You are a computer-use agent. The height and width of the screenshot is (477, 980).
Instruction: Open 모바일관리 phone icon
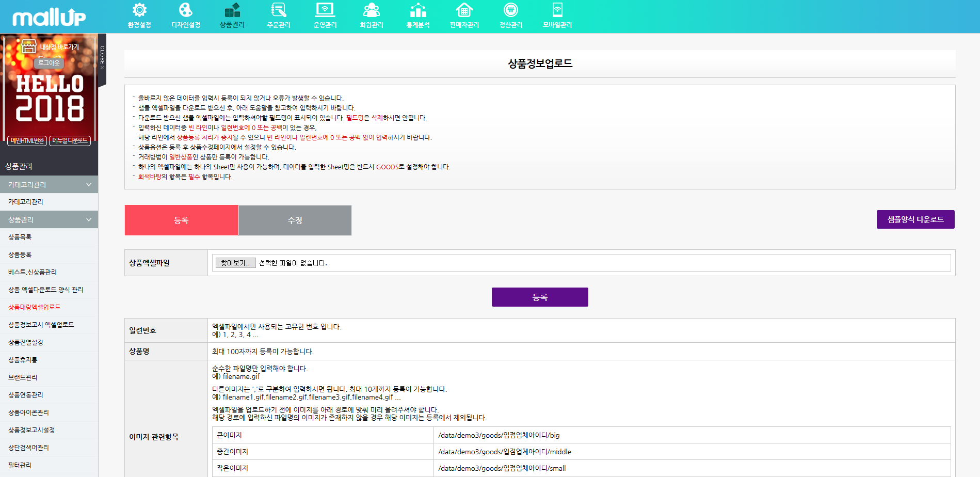tap(557, 10)
